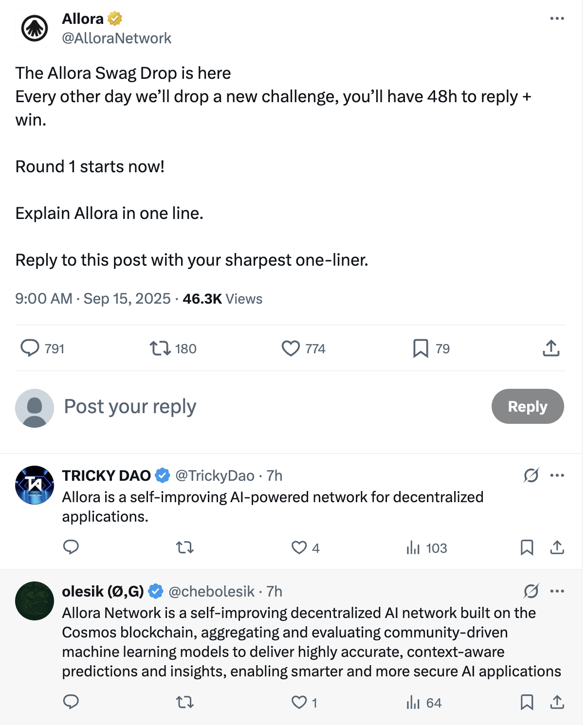588x726 pixels.
Task: Repost the Allora Swag Drop post
Action: tap(160, 348)
